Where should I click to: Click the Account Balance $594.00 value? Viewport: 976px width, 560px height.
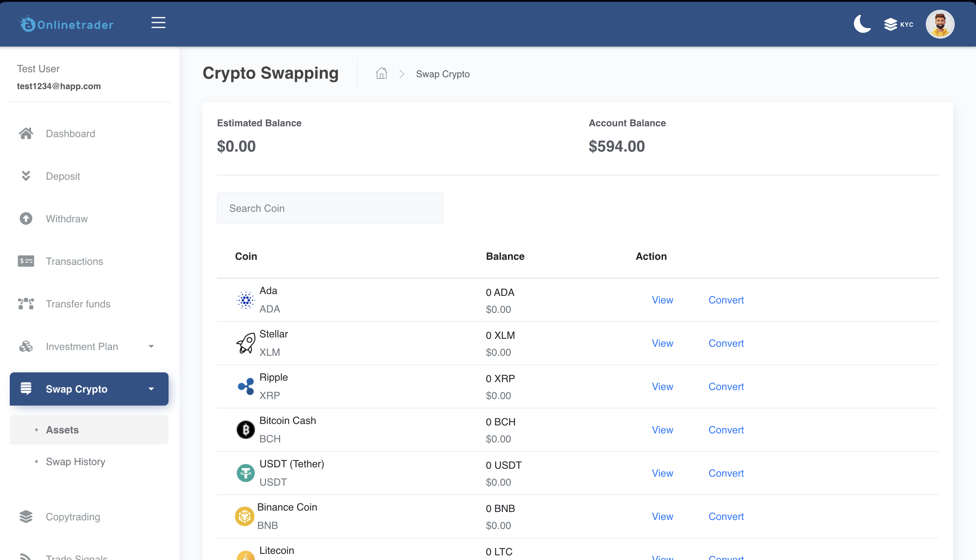pos(616,146)
